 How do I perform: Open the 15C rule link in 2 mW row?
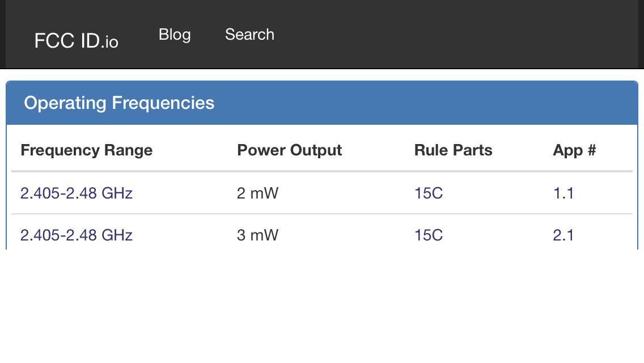point(429,193)
